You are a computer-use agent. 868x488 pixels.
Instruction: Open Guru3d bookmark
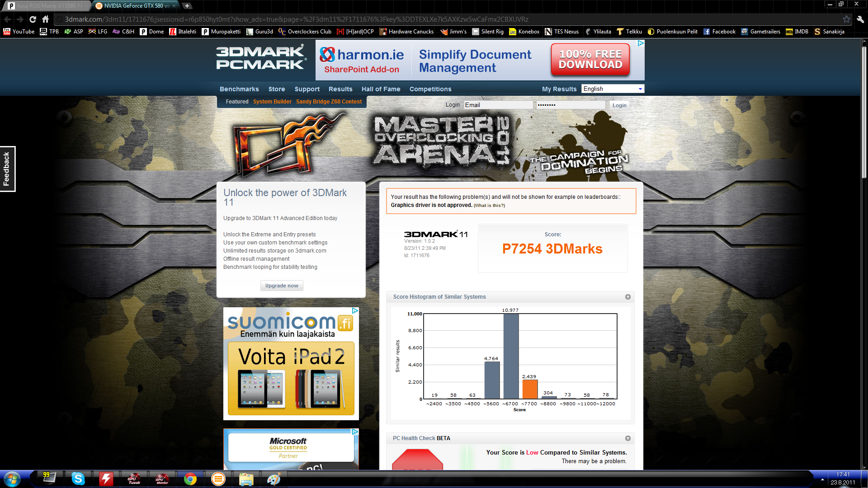click(x=260, y=32)
